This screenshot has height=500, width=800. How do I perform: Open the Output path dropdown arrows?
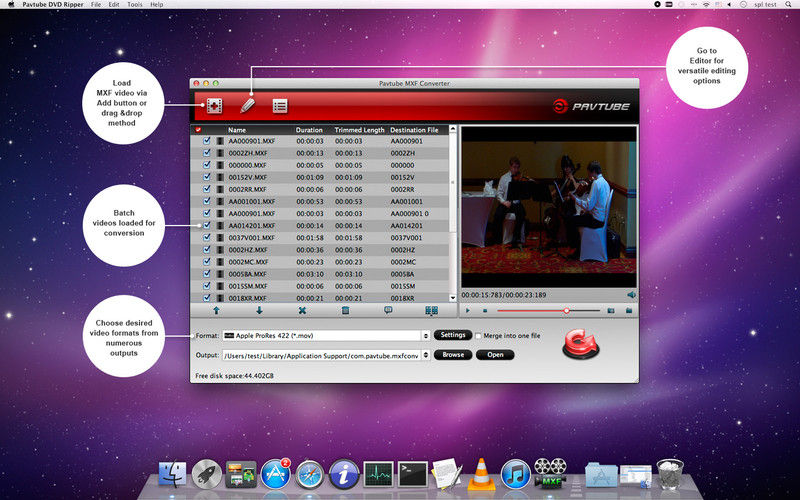[x=426, y=355]
